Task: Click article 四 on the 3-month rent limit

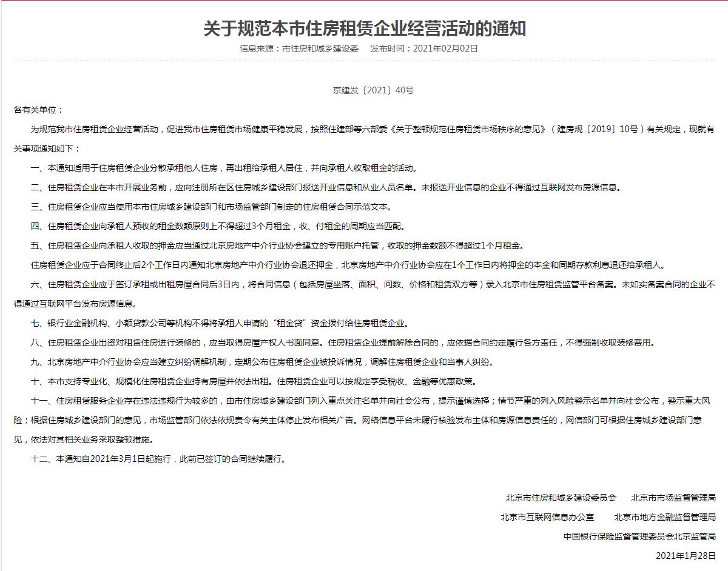Action: coord(217,226)
